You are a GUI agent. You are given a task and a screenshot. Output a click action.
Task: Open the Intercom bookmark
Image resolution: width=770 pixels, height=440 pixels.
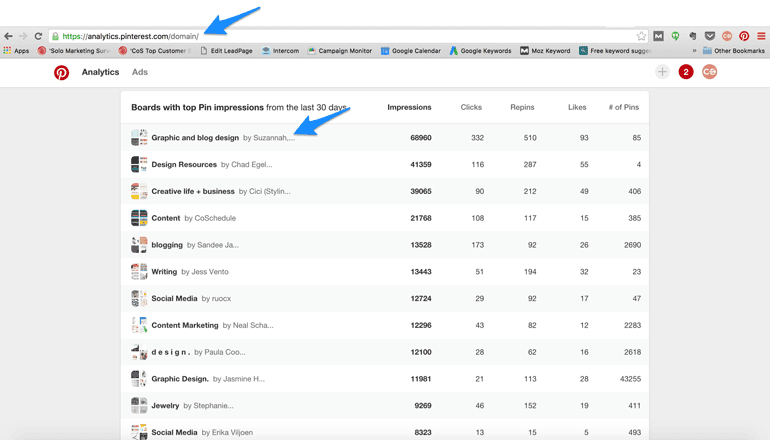click(x=280, y=51)
